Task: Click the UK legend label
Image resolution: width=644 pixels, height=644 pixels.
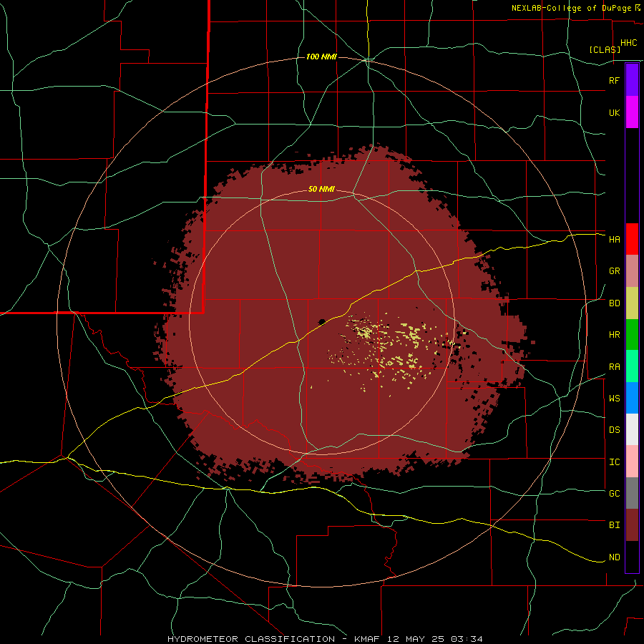Action: click(614, 112)
